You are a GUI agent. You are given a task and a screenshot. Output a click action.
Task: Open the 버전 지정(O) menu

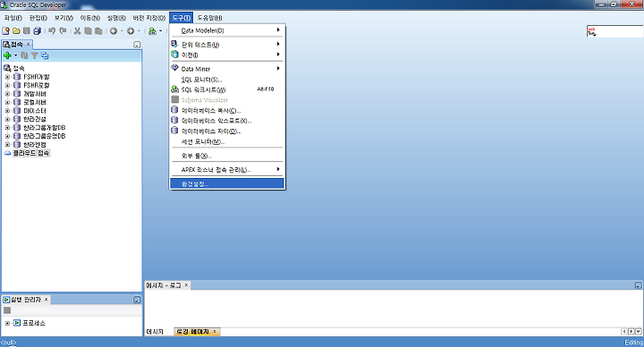pyautogui.click(x=149, y=18)
